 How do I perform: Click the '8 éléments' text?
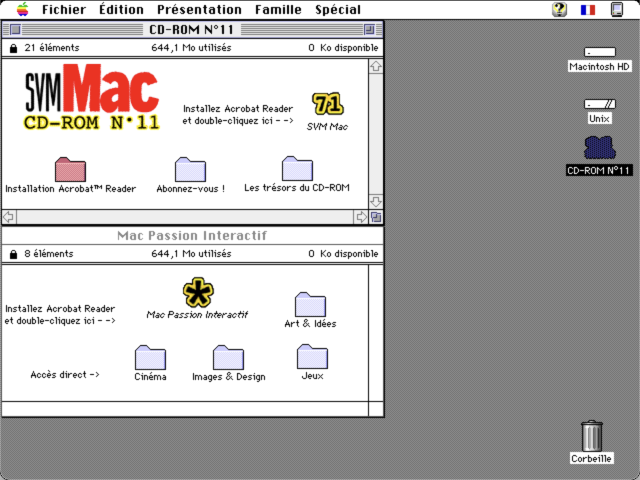[49, 254]
